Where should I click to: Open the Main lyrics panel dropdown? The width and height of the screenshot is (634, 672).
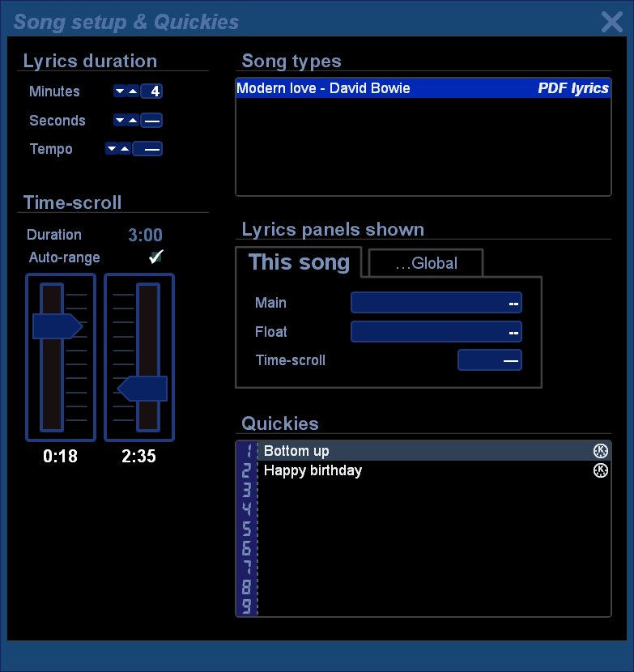[x=436, y=303]
